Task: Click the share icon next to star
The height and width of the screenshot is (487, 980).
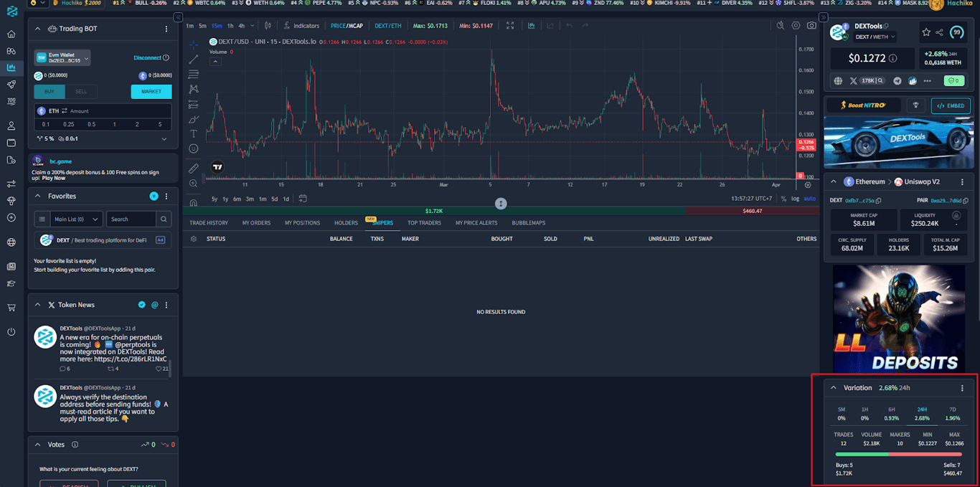Action: tap(940, 32)
